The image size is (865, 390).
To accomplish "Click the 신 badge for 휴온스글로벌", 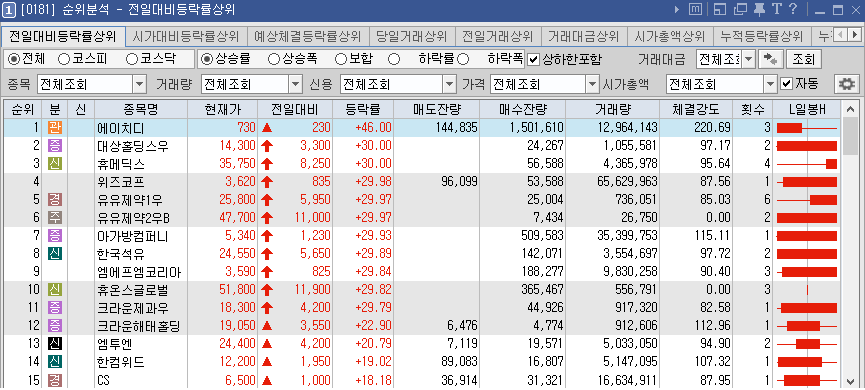I will 55,289.
